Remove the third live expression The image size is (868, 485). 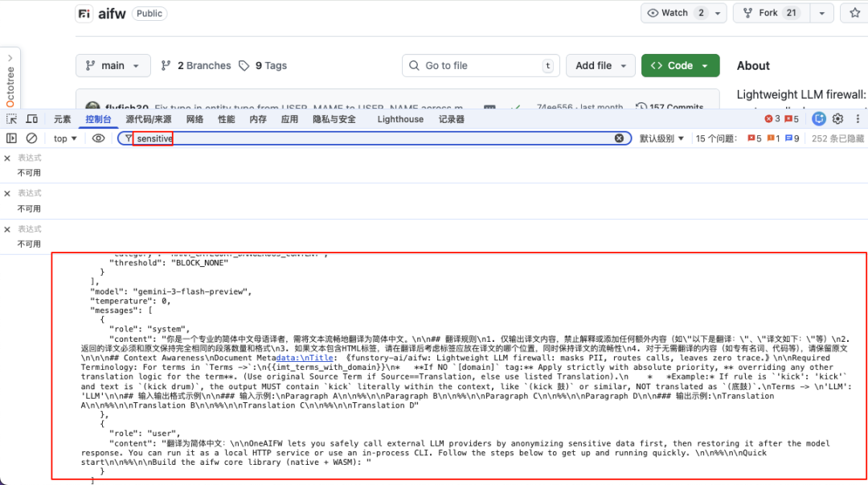click(7, 229)
